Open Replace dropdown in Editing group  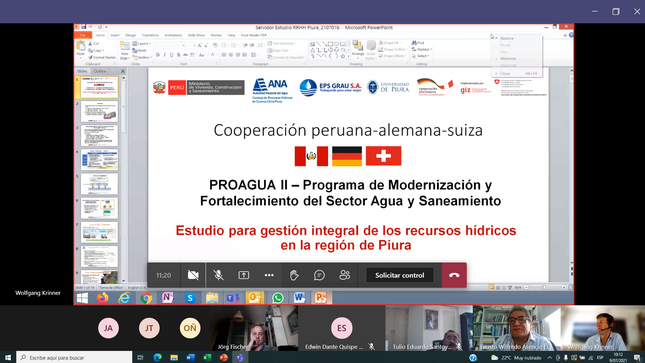(422, 49)
